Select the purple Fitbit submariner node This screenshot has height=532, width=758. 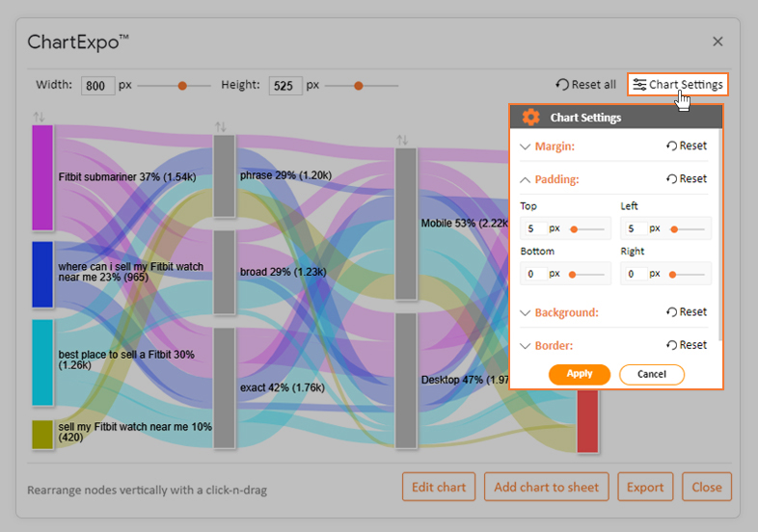[42, 177]
